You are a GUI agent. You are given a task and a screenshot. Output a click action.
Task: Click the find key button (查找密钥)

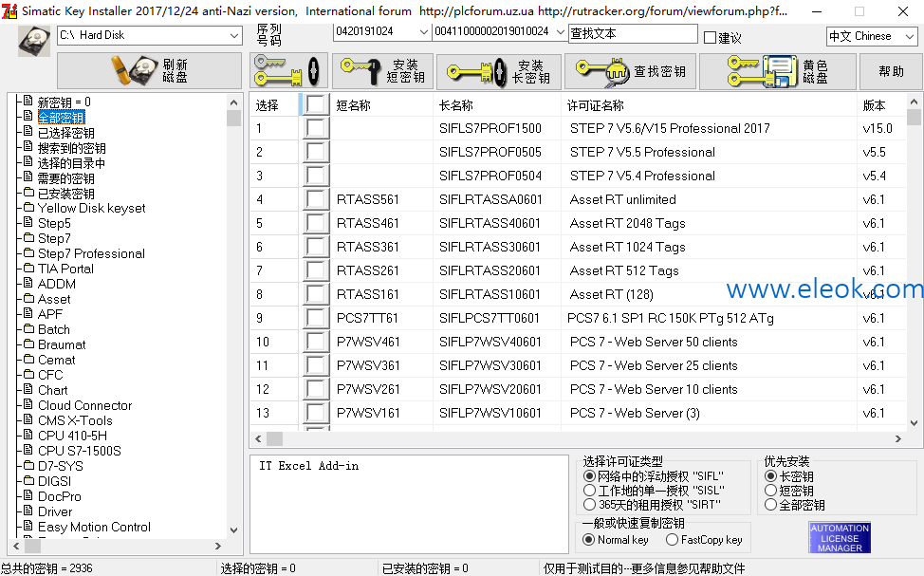tap(631, 71)
